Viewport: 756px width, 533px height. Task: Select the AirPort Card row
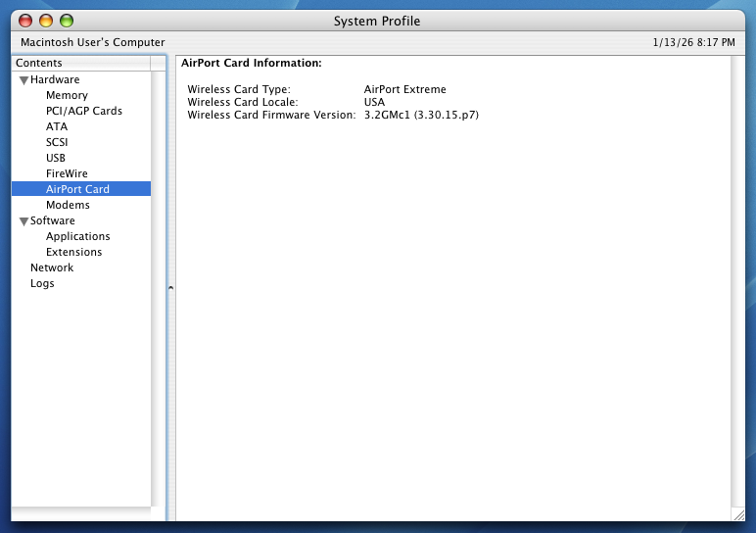click(x=81, y=189)
